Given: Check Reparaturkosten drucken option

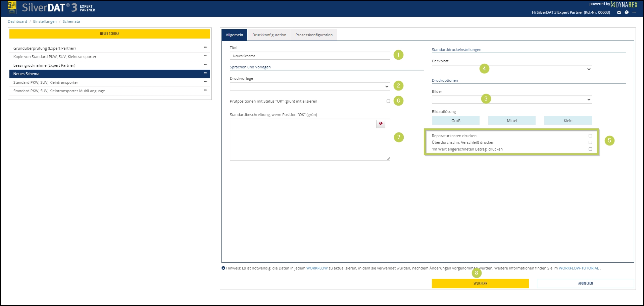Looking at the screenshot, I should click(x=590, y=136).
